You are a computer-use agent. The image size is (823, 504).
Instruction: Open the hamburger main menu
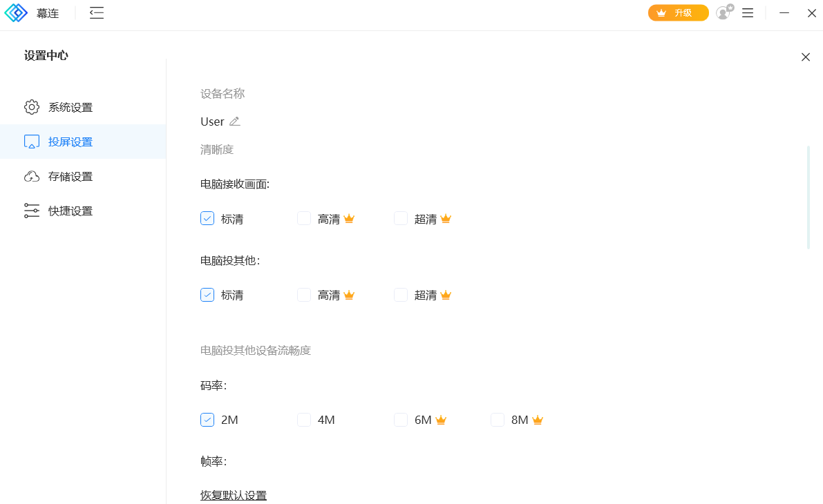pos(748,13)
